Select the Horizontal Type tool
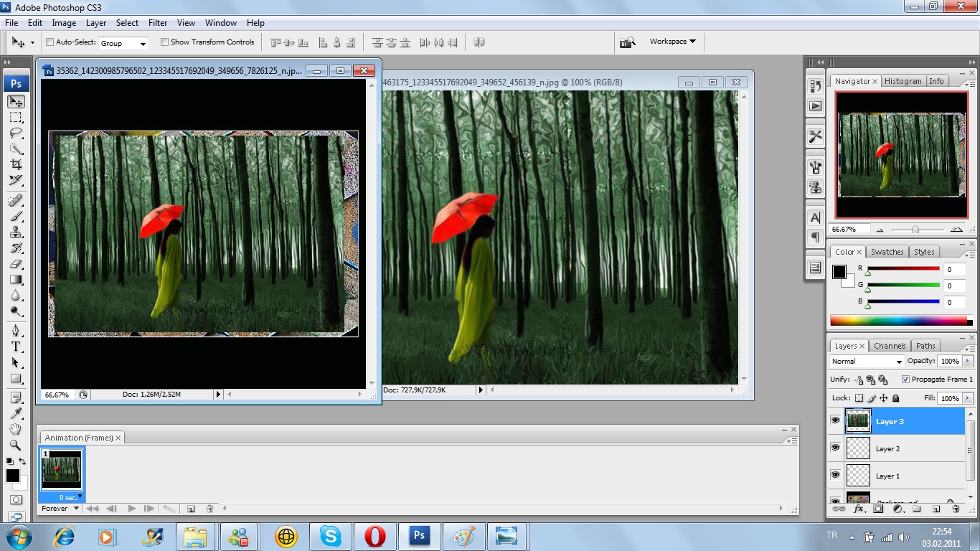This screenshot has width=980, height=551. (16, 347)
